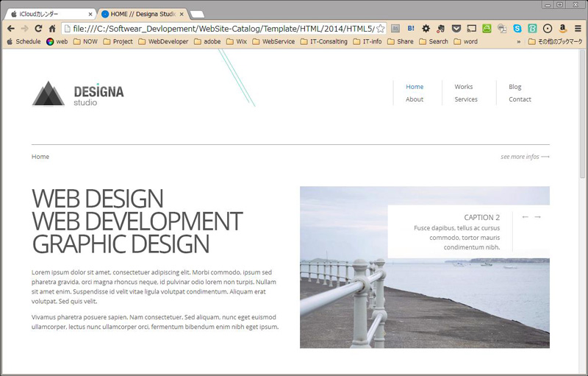Open Schedule bookmark with Apple icon
The height and width of the screenshot is (376, 588).
(x=24, y=41)
